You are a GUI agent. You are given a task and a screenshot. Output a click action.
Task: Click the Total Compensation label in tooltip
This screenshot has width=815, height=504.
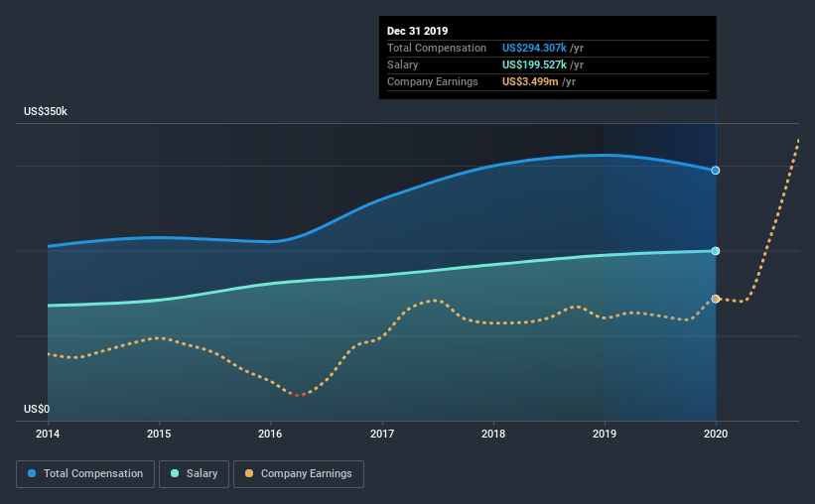pyautogui.click(x=437, y=49)
